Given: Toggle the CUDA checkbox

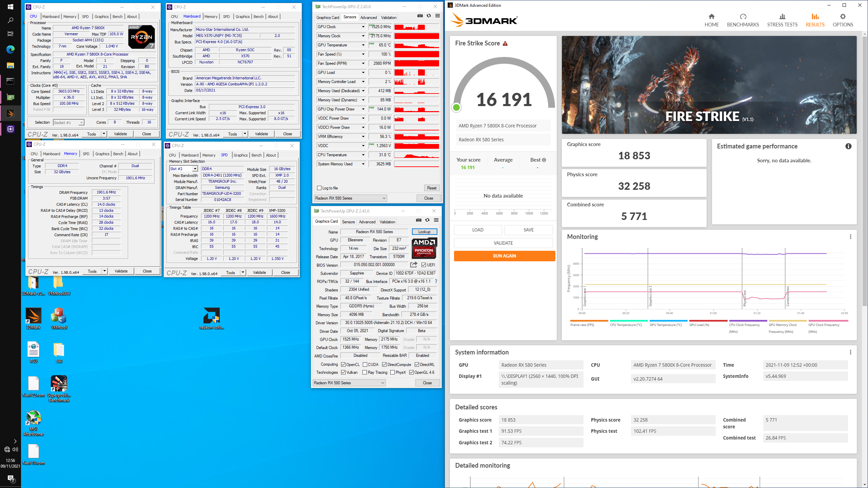Looking at the screenshot, I should click(365, 365).
